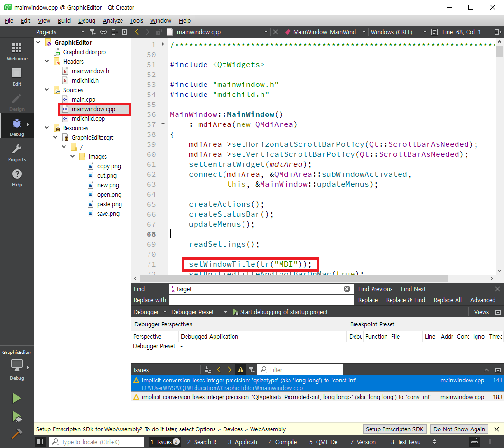Collapse the Sources folder
This screenshot has height=448, width=504.
click(47, 90)
